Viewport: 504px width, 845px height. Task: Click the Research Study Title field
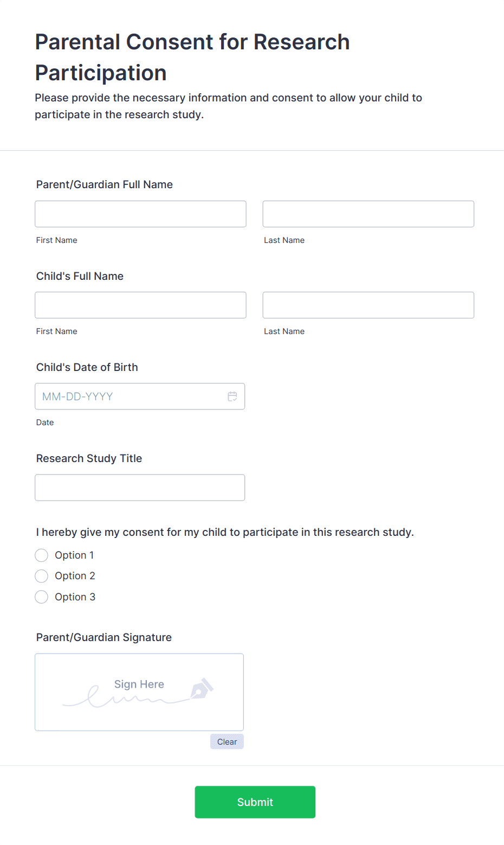(140, 487)
